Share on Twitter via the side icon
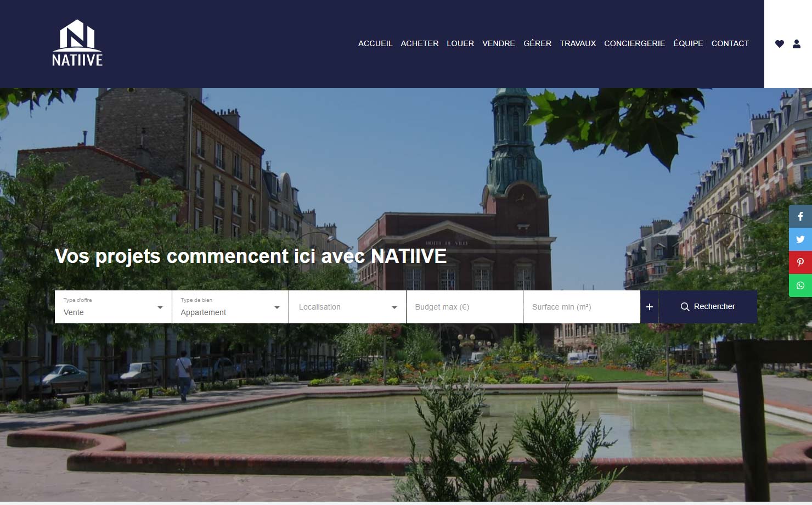Viewport: 812px width, 505px height. (800, 239)
